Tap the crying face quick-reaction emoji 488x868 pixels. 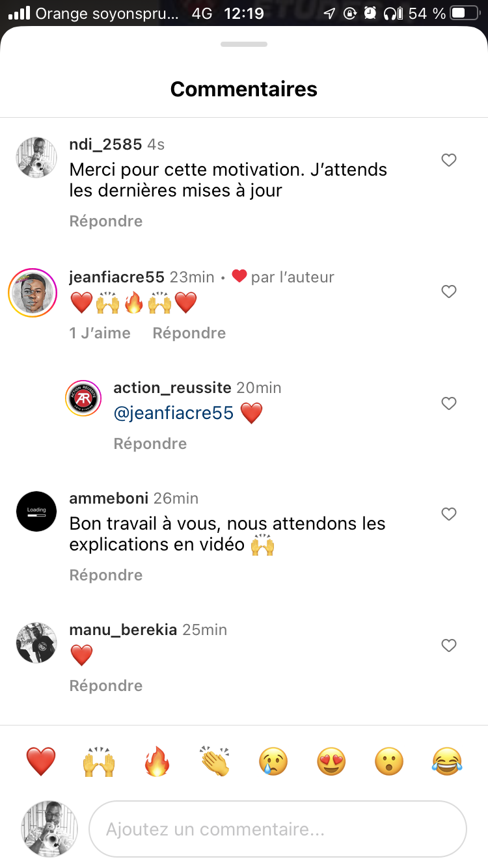pos(273,761)
